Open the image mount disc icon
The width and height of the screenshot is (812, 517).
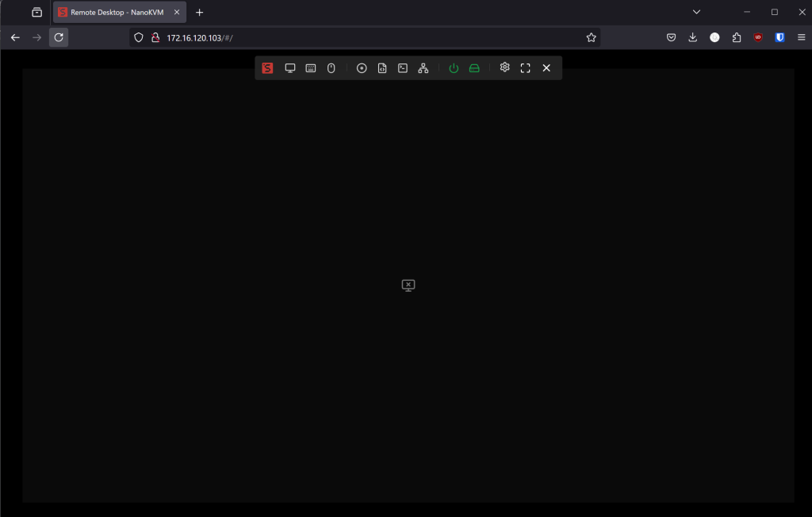coord(362,68)
